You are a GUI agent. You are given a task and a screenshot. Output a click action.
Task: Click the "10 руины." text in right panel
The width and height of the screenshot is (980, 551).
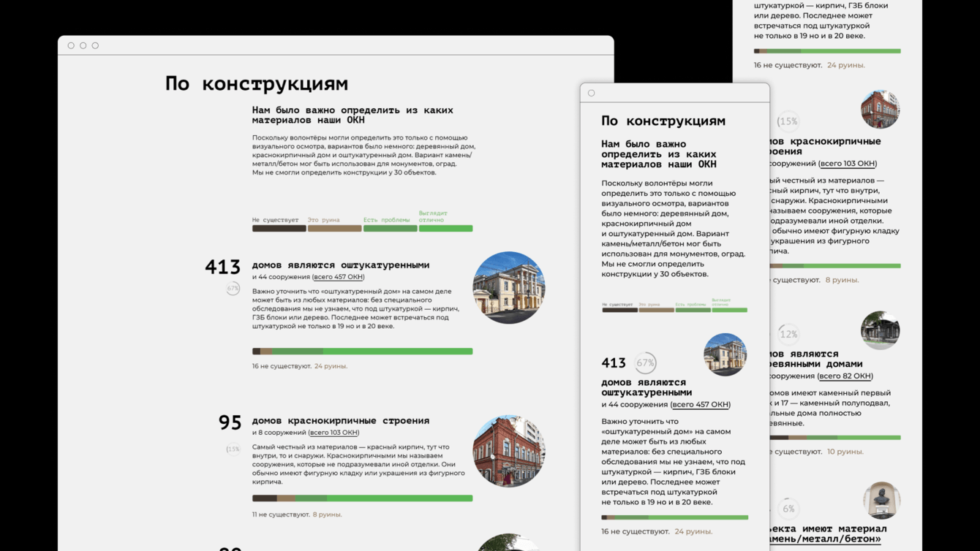[845, 452]
